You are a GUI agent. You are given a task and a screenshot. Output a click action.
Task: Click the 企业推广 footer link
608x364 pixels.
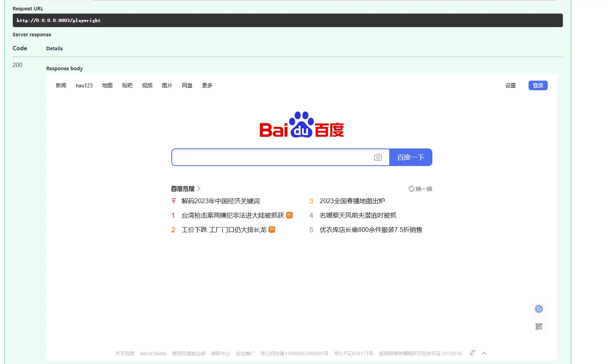pos(246,354)
